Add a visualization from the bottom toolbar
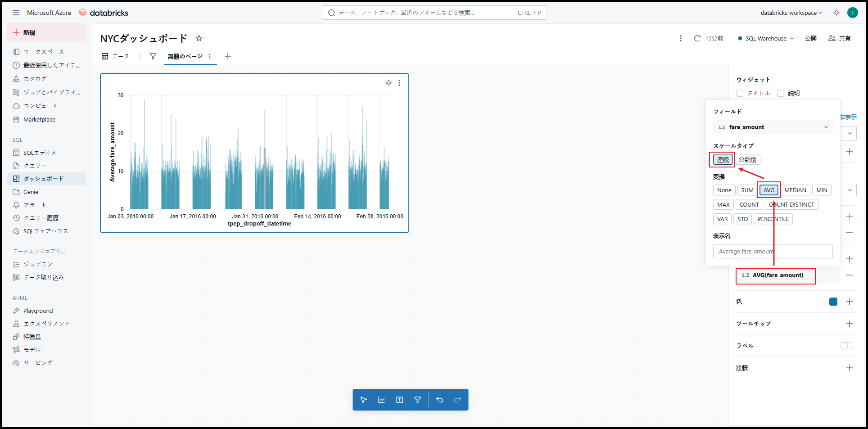 tap(382, 400)
